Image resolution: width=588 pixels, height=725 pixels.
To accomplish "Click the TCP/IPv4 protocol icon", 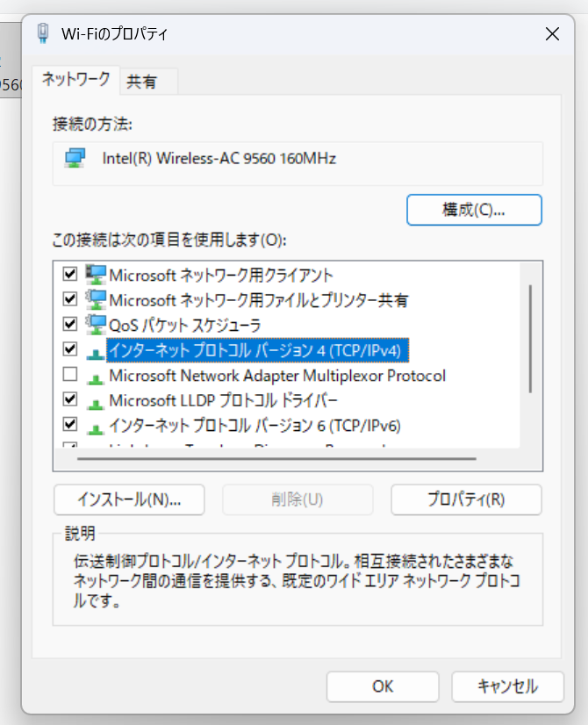I will pyautogui.click(x=95, y=351).
